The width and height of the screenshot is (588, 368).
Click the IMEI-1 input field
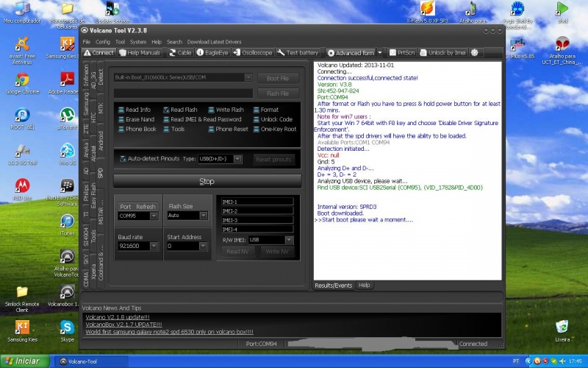257,202
